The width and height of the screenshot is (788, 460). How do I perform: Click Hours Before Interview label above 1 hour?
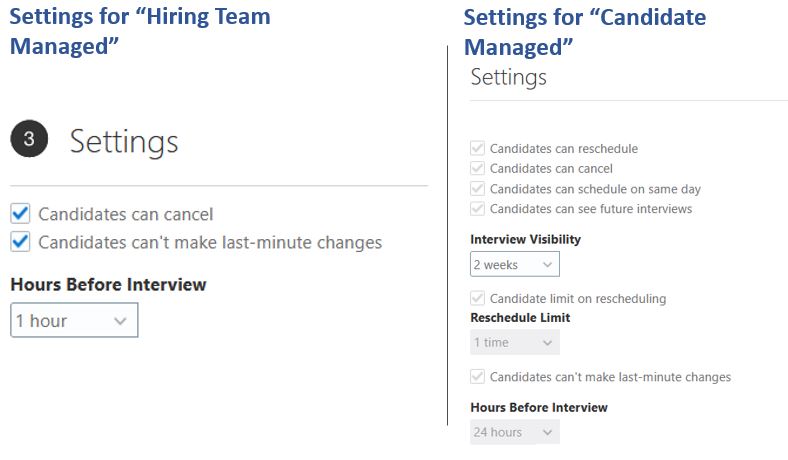coord(108,285)
